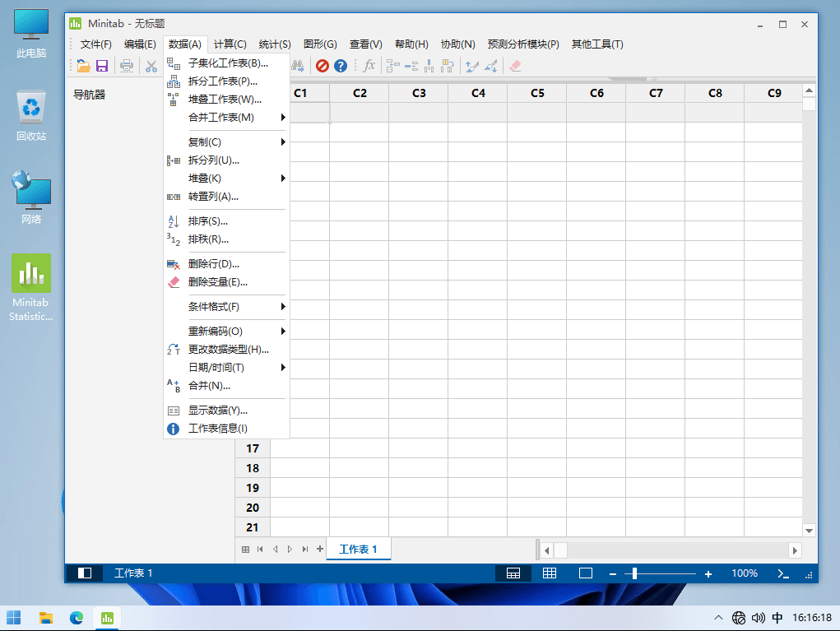
Task: Switch to split data and output view
Action: pyautogui.click(x=513, y=573)
